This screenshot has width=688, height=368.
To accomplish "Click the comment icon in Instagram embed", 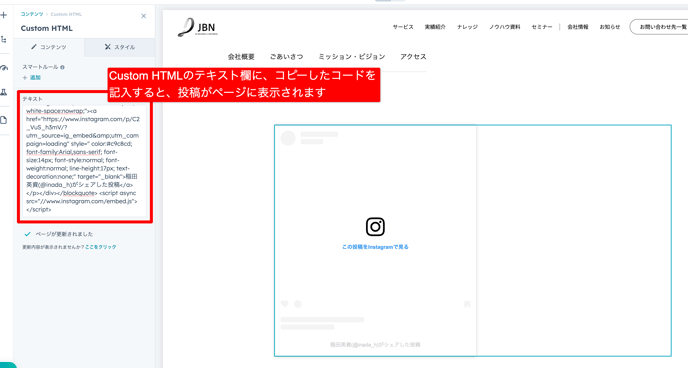I will 298,304.
